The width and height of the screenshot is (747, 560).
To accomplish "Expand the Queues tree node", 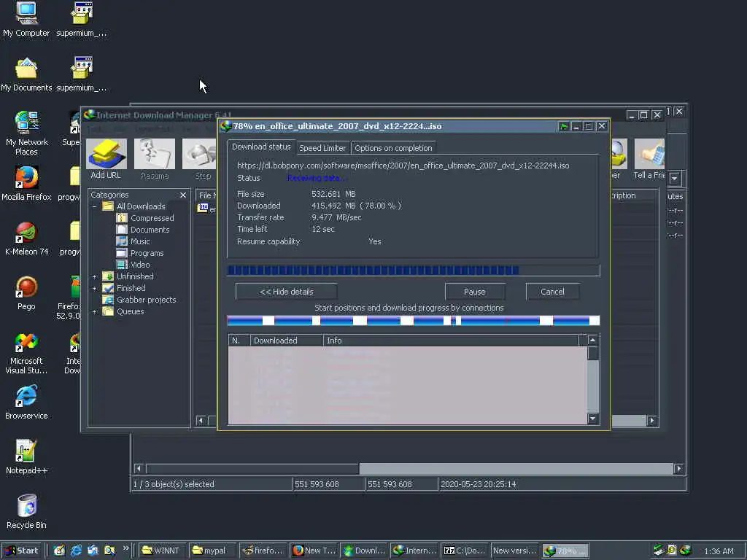I will click(x=94, y=311).
